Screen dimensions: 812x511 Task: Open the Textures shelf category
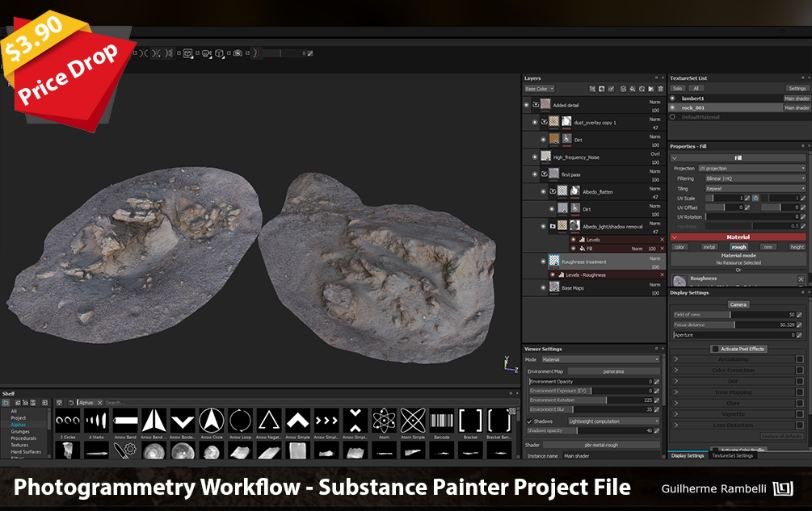point(19,445)
